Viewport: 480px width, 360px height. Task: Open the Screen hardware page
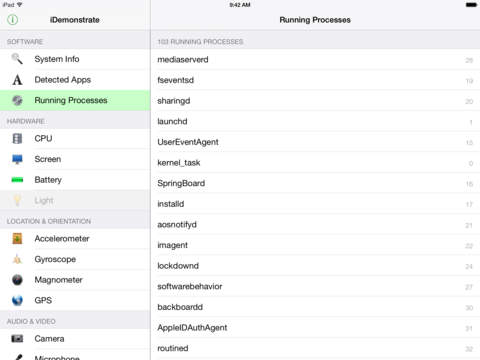pos(75,159)
